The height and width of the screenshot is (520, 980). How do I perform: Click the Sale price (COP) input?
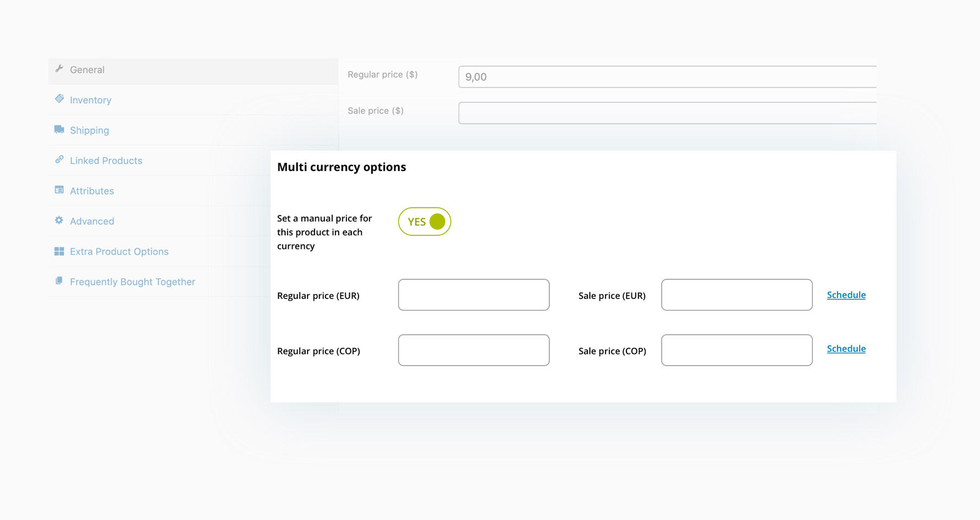tap(736, 350)
